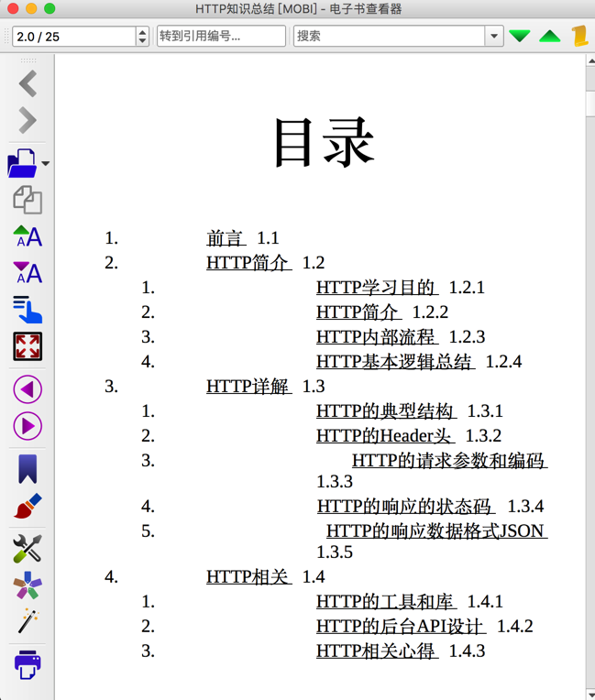This screenshot has width=595, height=700.
Task: Click the search text field
Action: click(x=389, y=36)
